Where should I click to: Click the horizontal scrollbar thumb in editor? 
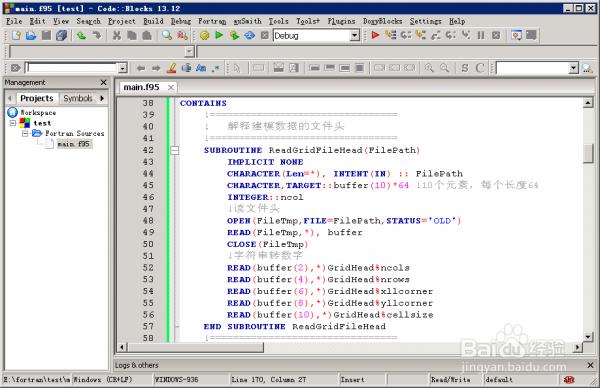tap(196, 347)
